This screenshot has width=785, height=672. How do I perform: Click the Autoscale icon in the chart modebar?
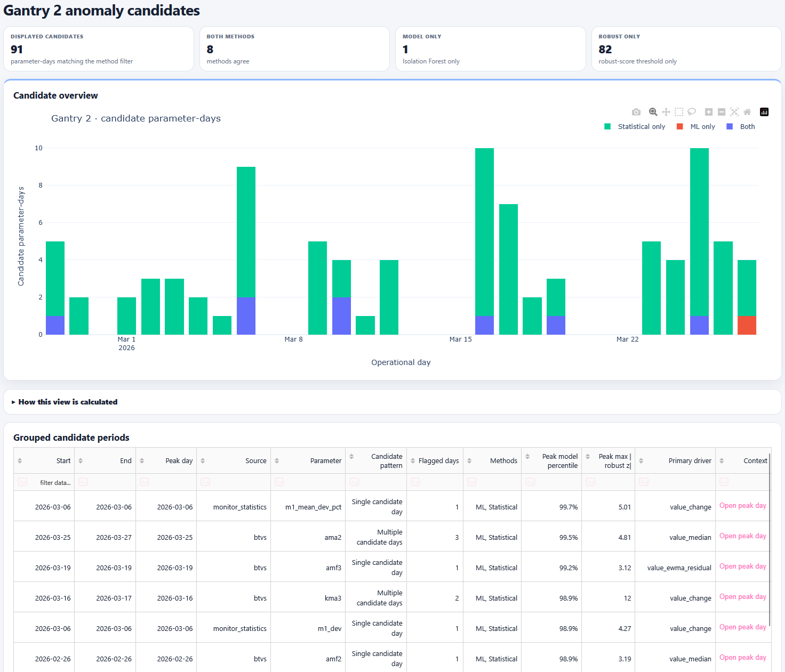tap(734, 112)
